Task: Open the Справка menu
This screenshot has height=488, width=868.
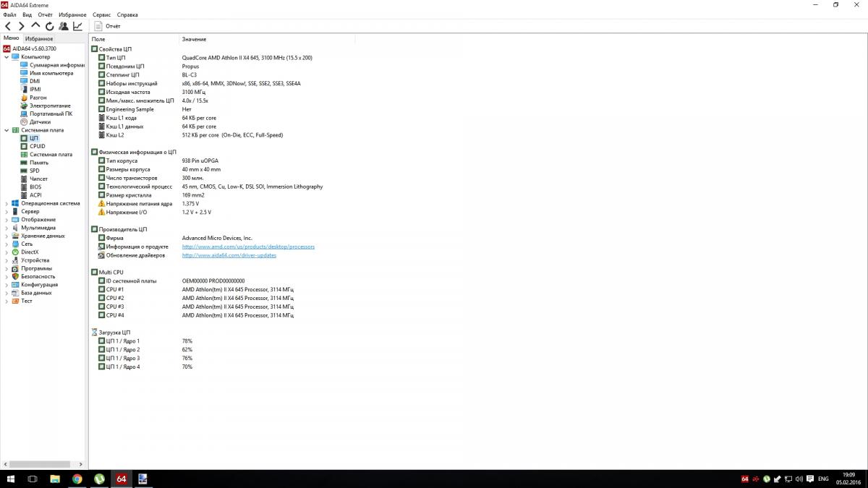Action: (x=127, y=14)
